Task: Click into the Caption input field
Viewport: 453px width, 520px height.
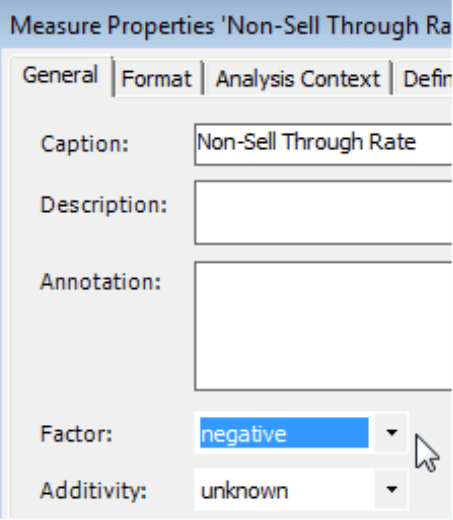Action: [x=323, y=144]
